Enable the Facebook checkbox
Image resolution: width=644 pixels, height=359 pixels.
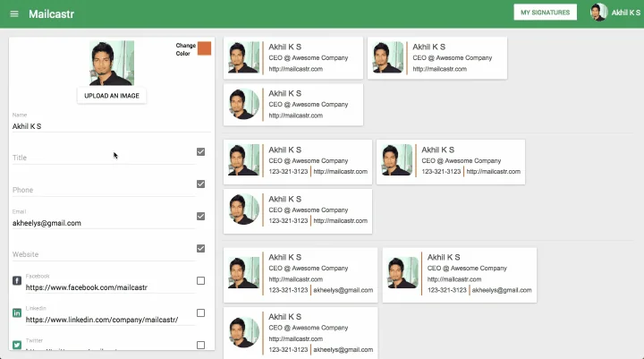[x=201, y=280]
